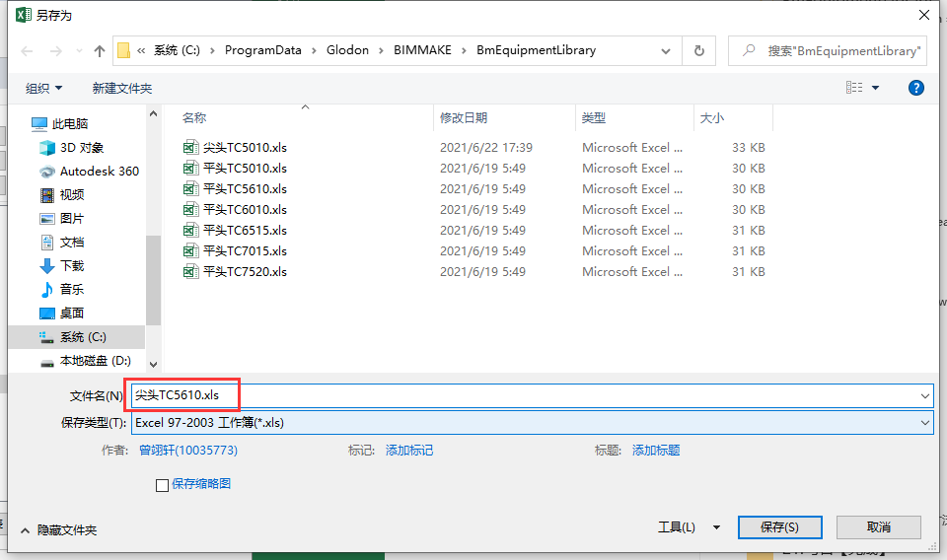Sort files by 大小 column
947x560 pixels.
[x=711, y=117]
